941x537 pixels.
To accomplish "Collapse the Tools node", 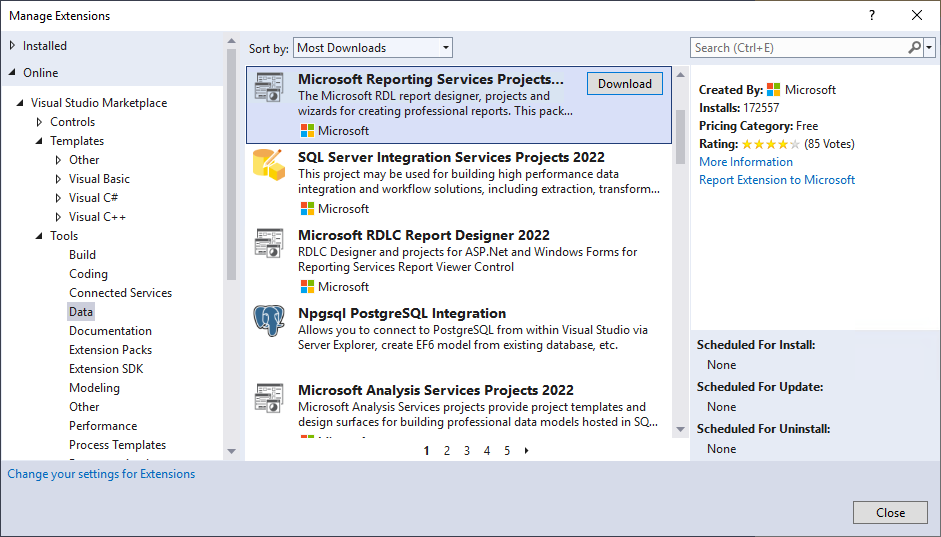I will tap(40, 236).
